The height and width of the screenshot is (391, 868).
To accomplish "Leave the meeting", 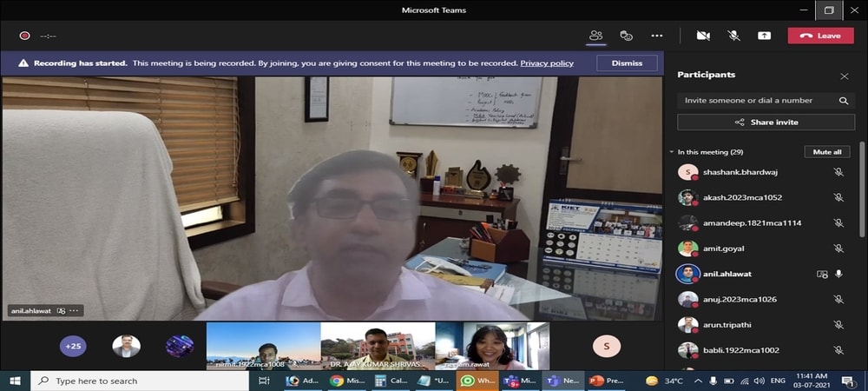I will click(820, 36).
